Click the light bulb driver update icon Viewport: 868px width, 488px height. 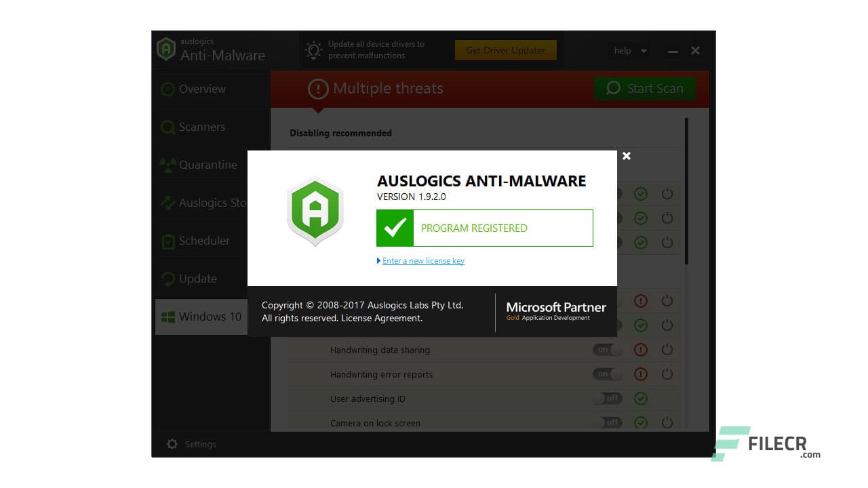click(313, 49)
